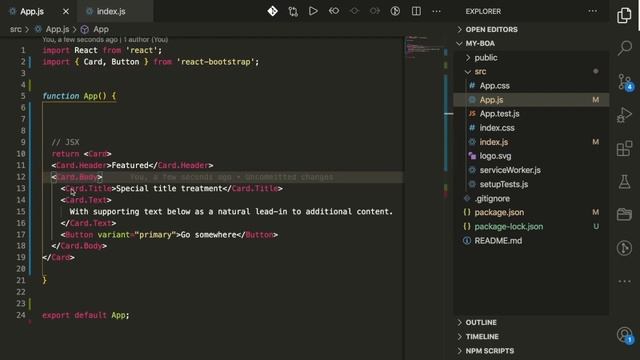The height and width of the screenshot is (360, 640).
Task: Click the '// JSX' comment on line 9
Action: (x=65, y=142)
